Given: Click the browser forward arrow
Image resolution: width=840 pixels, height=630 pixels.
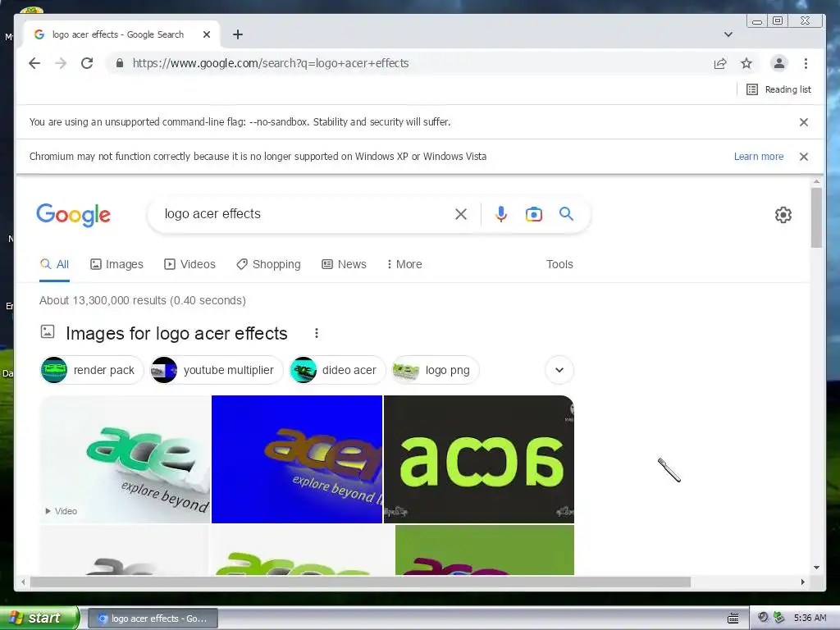Looking at the screenshot, I should coord(61,63).
